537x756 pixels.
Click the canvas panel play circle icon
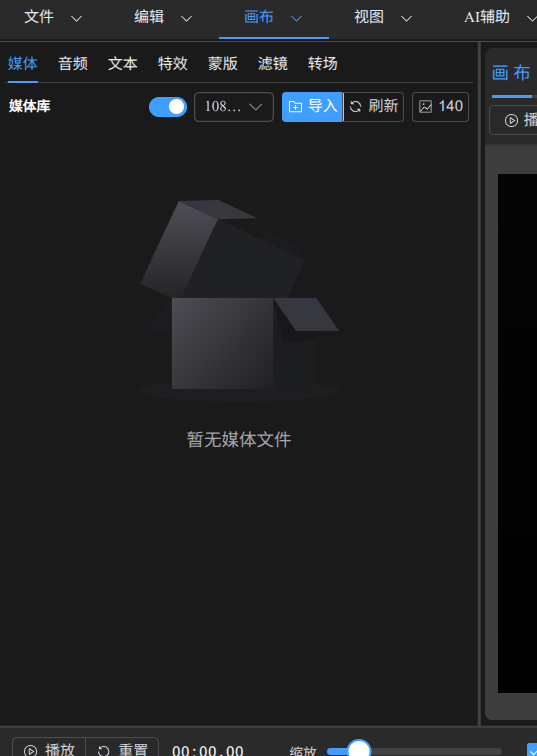tap(511, 120)
